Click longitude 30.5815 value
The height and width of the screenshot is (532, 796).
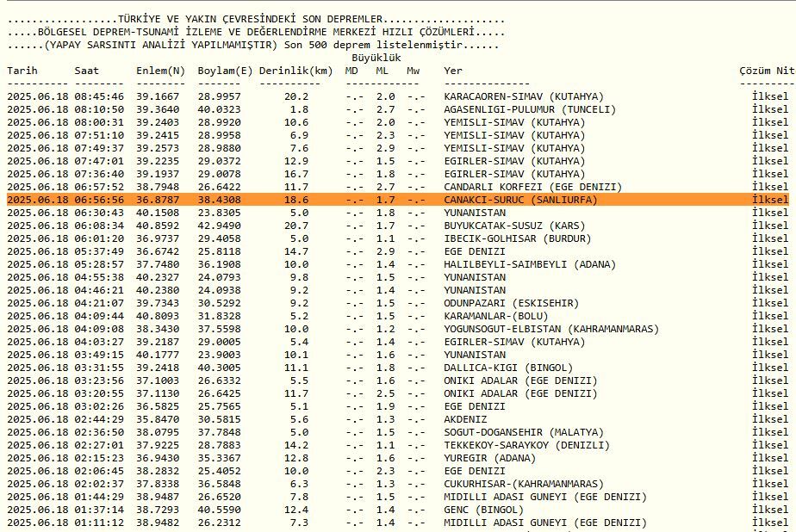pos(219,419)
